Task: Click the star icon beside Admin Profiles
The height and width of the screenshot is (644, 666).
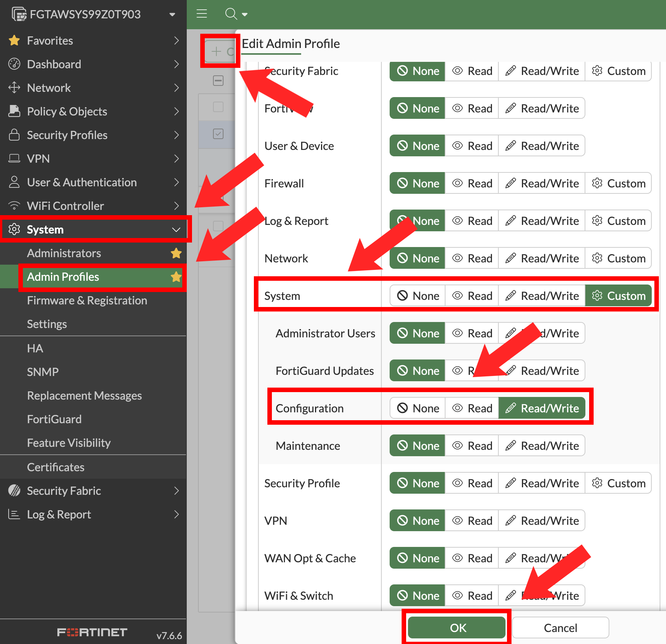Action: pos(176,277)
